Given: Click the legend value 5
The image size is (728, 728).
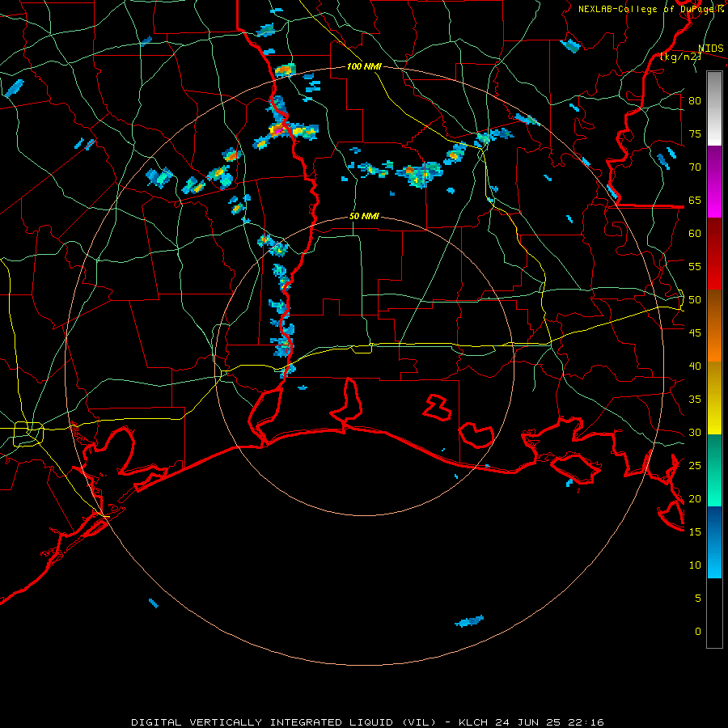Looking at the screenshot, I should pos(698,599).
